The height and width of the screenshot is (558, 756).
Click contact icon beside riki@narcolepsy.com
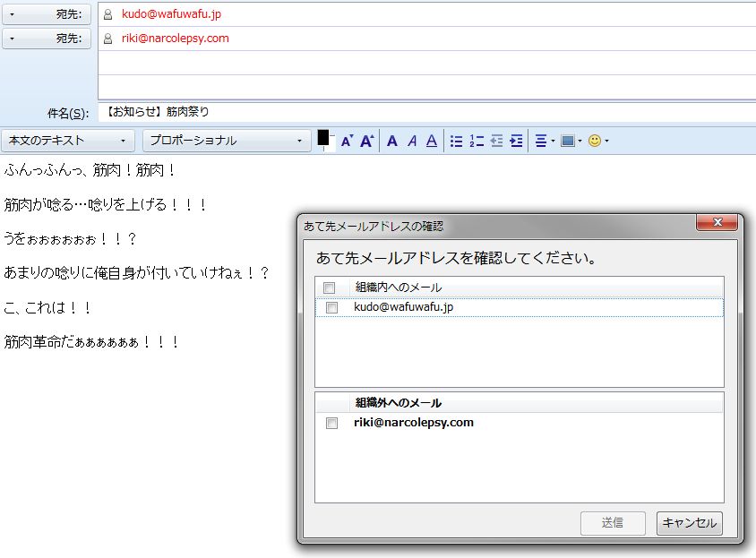point(108,39)
